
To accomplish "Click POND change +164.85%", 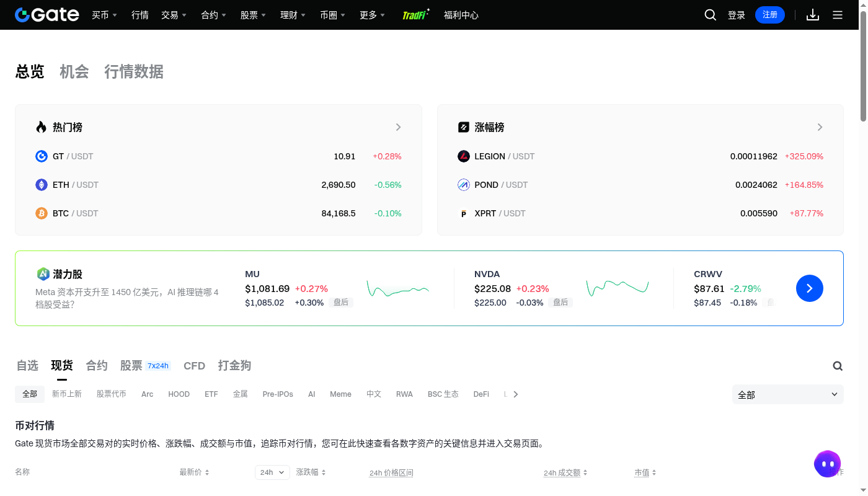I will [804, 185].
